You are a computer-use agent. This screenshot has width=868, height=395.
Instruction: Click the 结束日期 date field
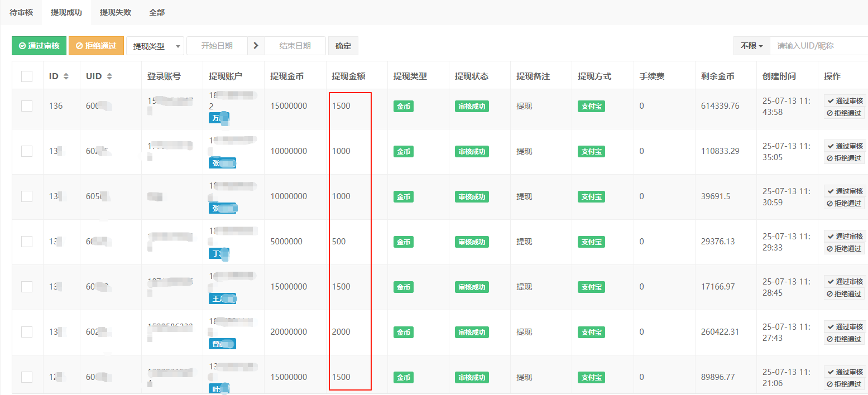295,46
